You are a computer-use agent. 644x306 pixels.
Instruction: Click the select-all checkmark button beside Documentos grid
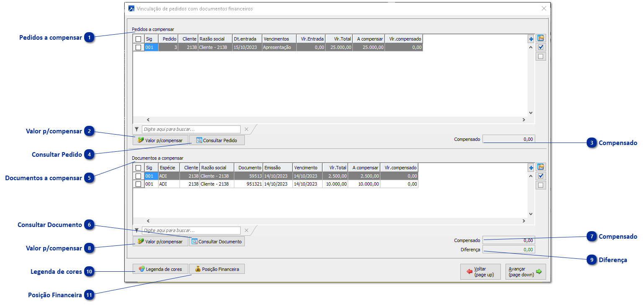pos(541,176)
